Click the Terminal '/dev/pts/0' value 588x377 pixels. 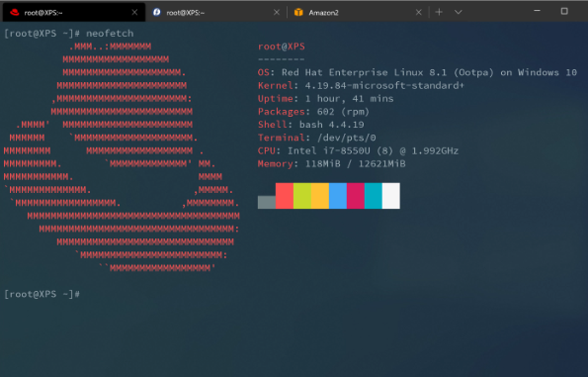pyautogui.click(x=346, y=138)
